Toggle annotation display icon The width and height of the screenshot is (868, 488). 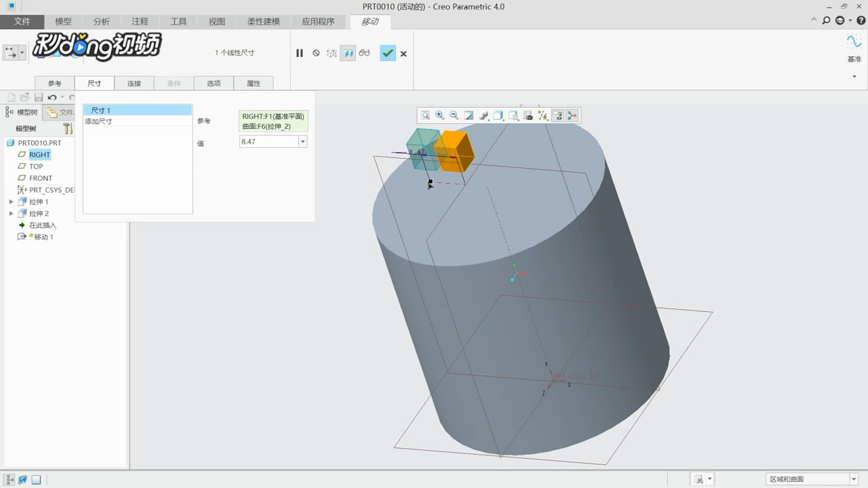(x=558, y=116)
